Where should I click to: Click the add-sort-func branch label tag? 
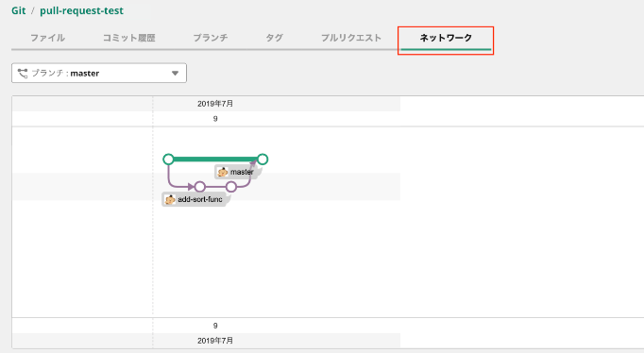[196, 199]
